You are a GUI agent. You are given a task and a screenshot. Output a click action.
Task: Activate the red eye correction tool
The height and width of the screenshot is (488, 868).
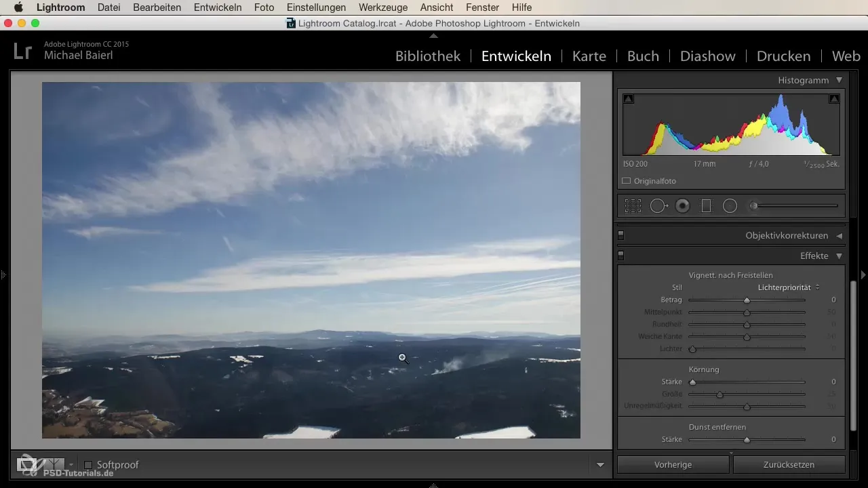click(x=683, y=206)
